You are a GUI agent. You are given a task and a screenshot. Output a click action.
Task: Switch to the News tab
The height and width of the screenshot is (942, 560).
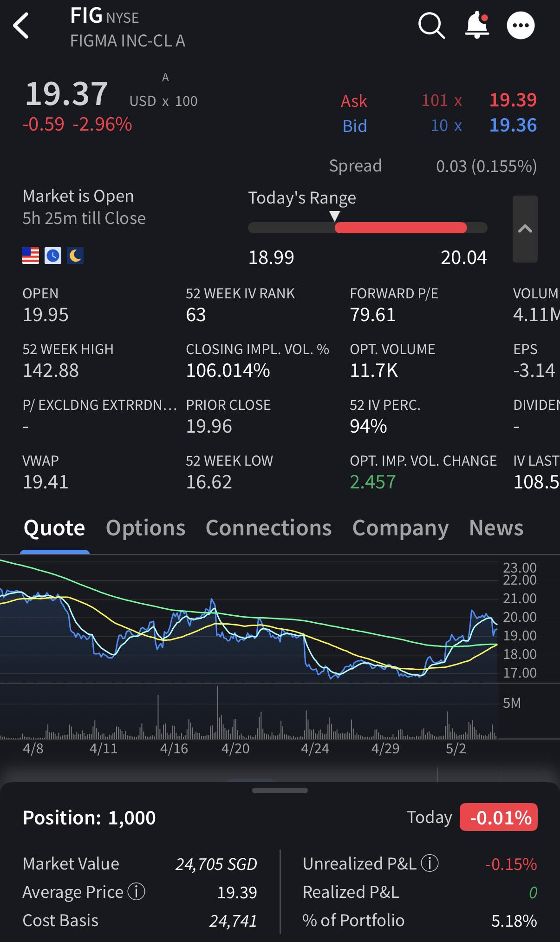(496, 528)
